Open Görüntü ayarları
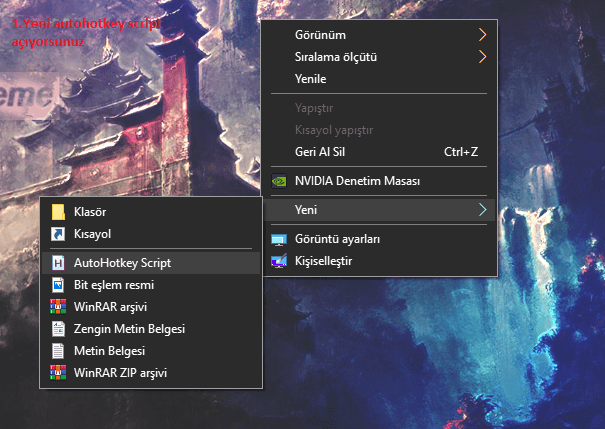 coord(379,239)
